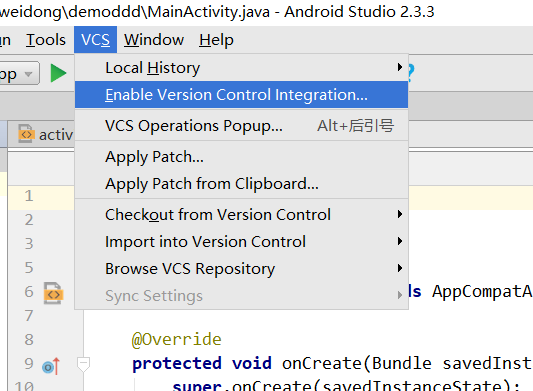
Task: Select Apply Patch menu entry
Action: (x=241, y=157)
